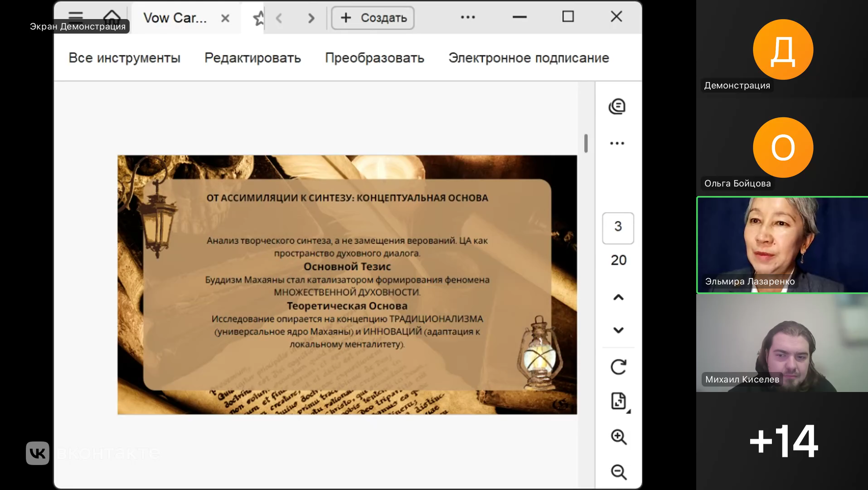
Task: Click the Электронное подписание option
Action: (529, 58)
